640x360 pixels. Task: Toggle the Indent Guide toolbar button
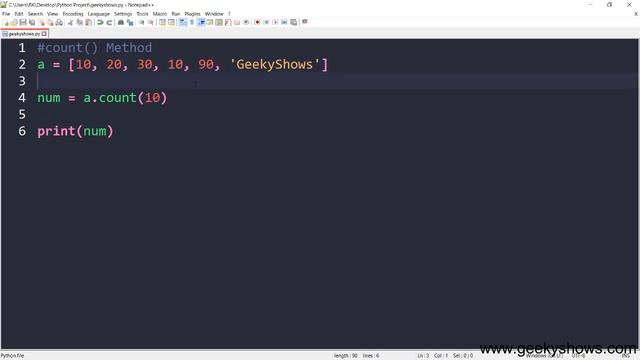[x=201, y=22]
